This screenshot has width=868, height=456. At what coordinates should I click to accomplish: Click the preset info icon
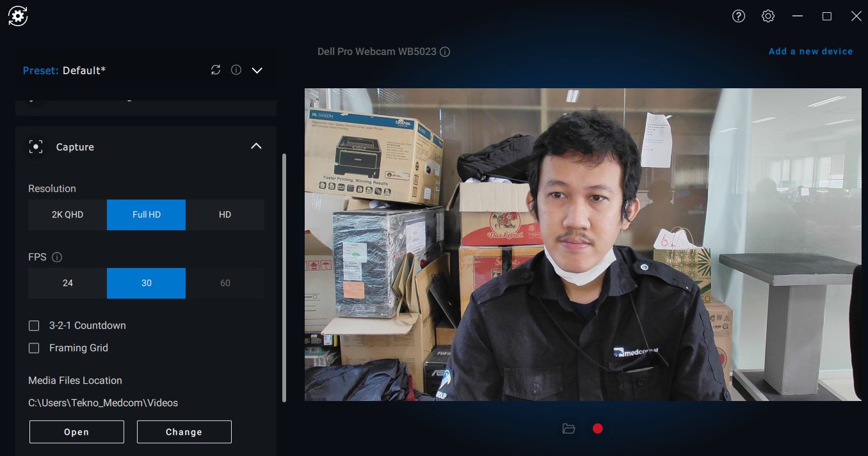tap(236, 70)
